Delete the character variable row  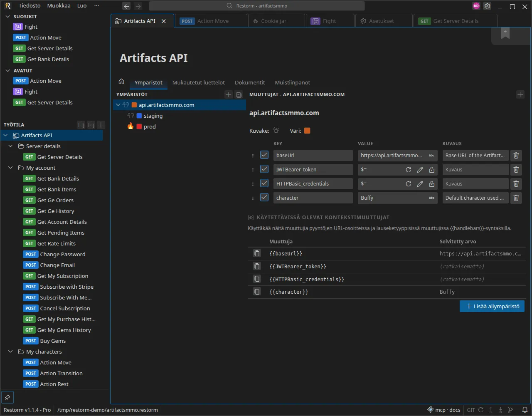pyautogui.click(x=516, y=198)
